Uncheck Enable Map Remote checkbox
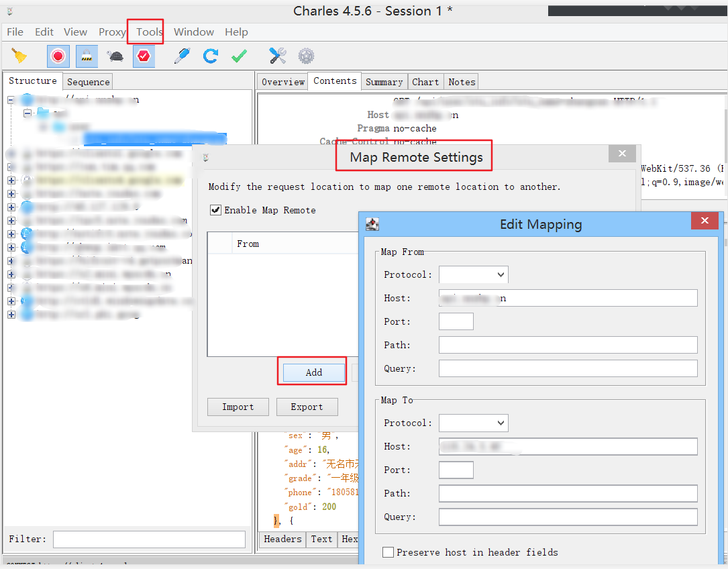The height and width of the screenshot is (569, 728). 215,210
